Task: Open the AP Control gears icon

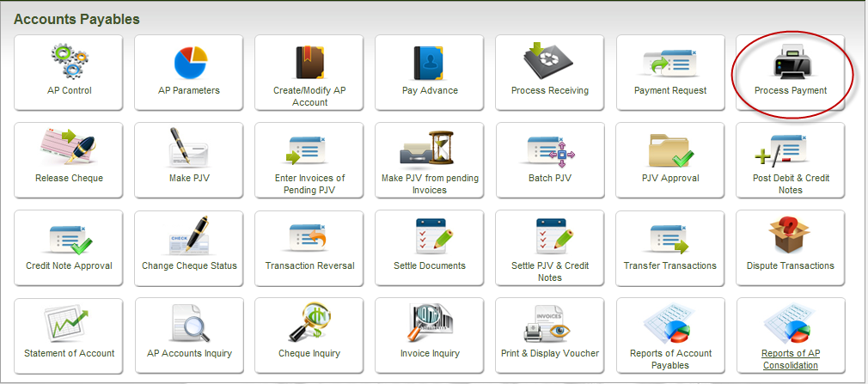Action: point(69,61)
